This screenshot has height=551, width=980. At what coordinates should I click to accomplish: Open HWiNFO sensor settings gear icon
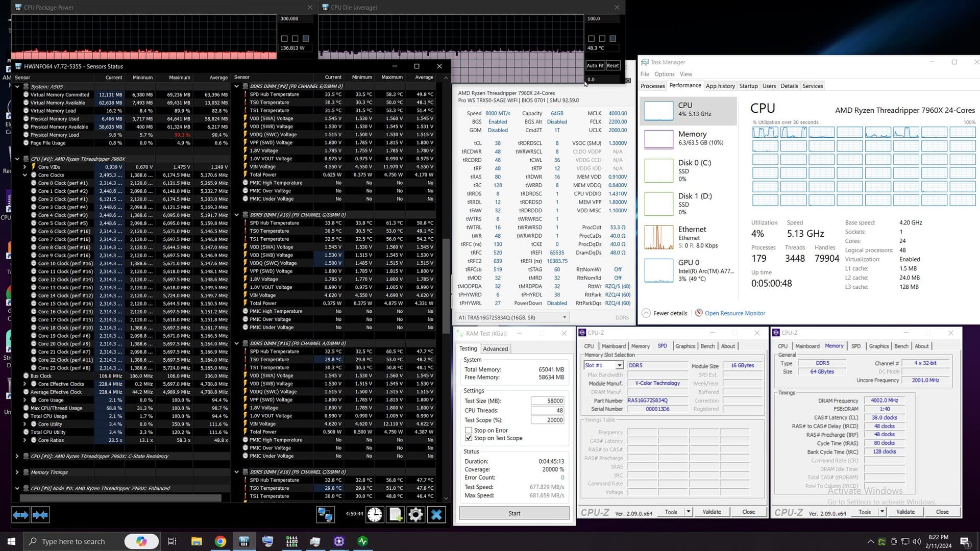tap(415, 514)
